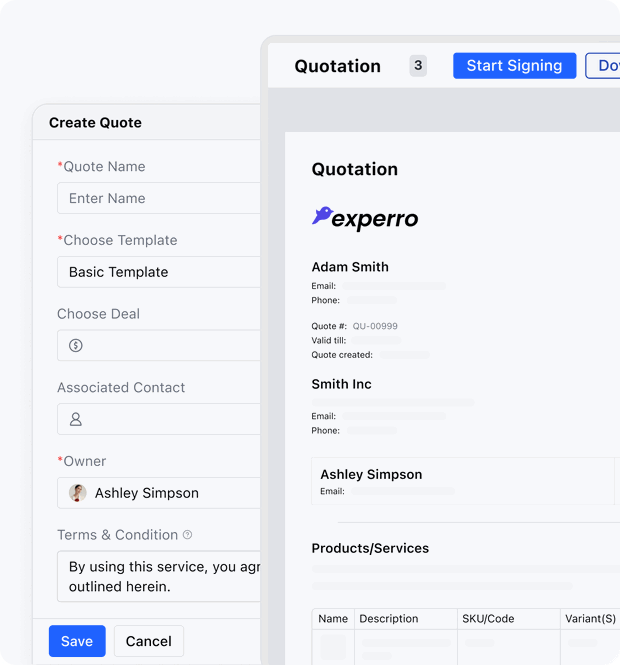
Task: Click the Terms & Condition text area
Action: pyautogui.click(x=159, y=576)
